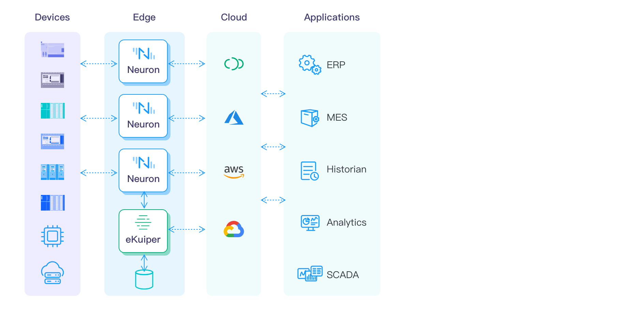Click the database cylinder icon under eKuiper
The height and width of the screenshot is (319, 644).
click(x=144, y=279)
